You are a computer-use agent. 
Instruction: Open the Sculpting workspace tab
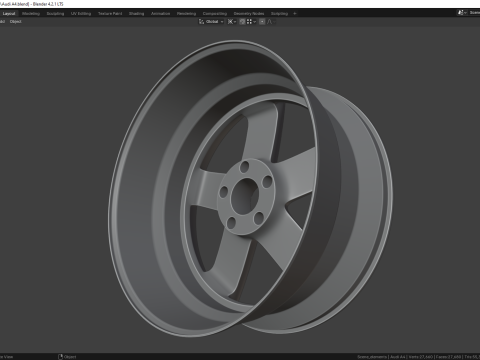point(55,14)
